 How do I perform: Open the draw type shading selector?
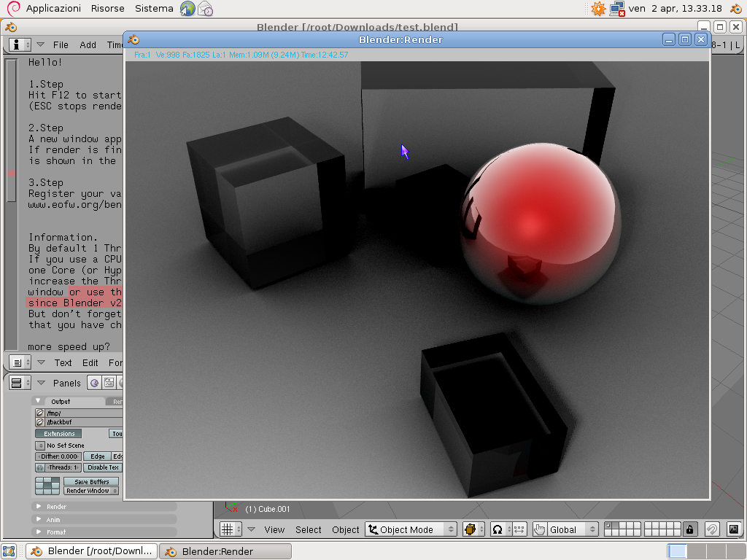473,529
